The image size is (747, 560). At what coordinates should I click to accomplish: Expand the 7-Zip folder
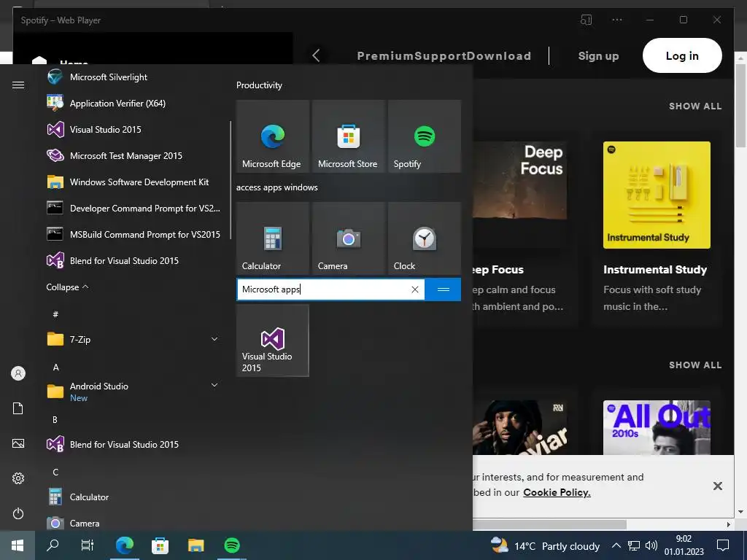133,340
